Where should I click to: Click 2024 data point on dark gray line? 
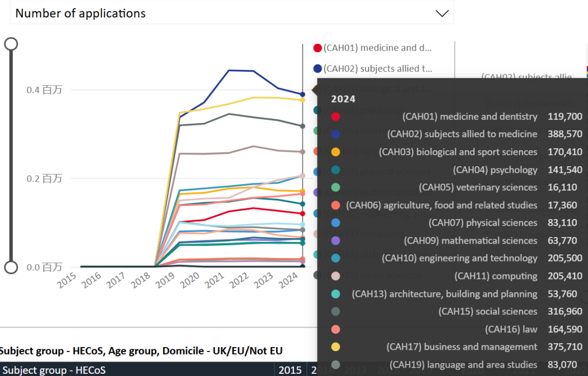tap(303, 126)
